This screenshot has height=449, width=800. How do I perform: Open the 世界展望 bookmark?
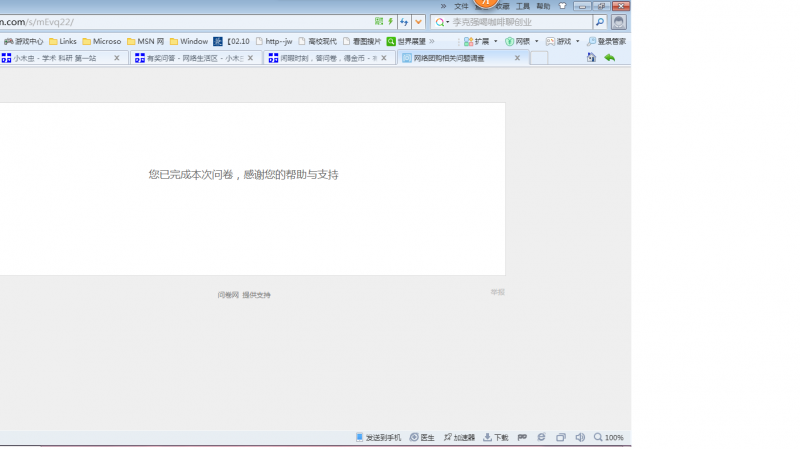point(406,41)
